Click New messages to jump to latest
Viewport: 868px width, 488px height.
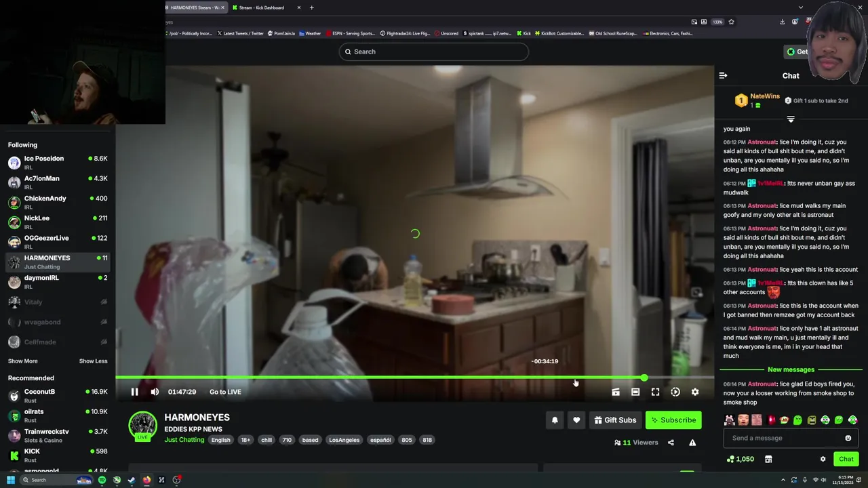(791, 369)
